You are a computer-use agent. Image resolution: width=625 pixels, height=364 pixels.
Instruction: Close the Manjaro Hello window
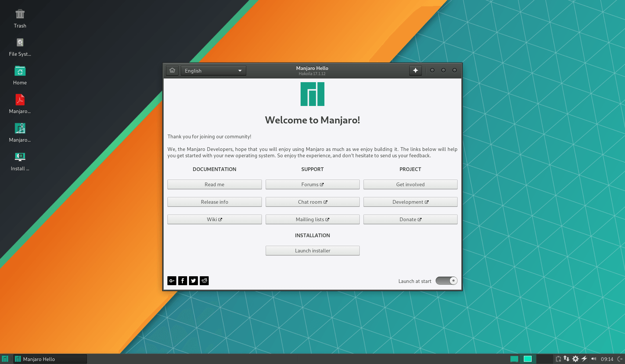[455, 70]
